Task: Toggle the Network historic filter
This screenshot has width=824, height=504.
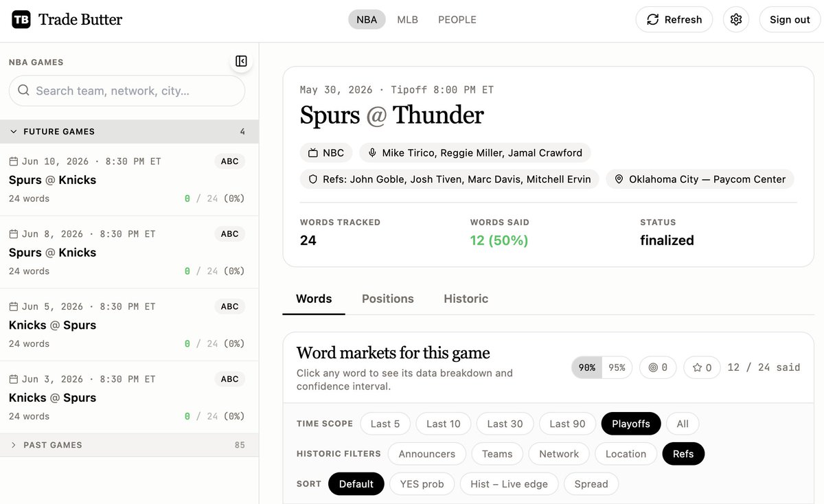Action: tap(559, 454)
